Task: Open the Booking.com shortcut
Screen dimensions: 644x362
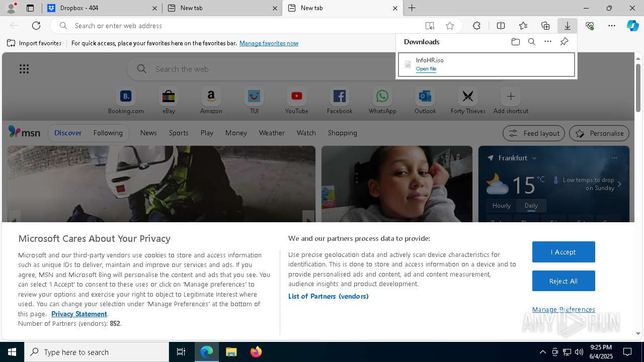Action: click(x=126, y=101)
